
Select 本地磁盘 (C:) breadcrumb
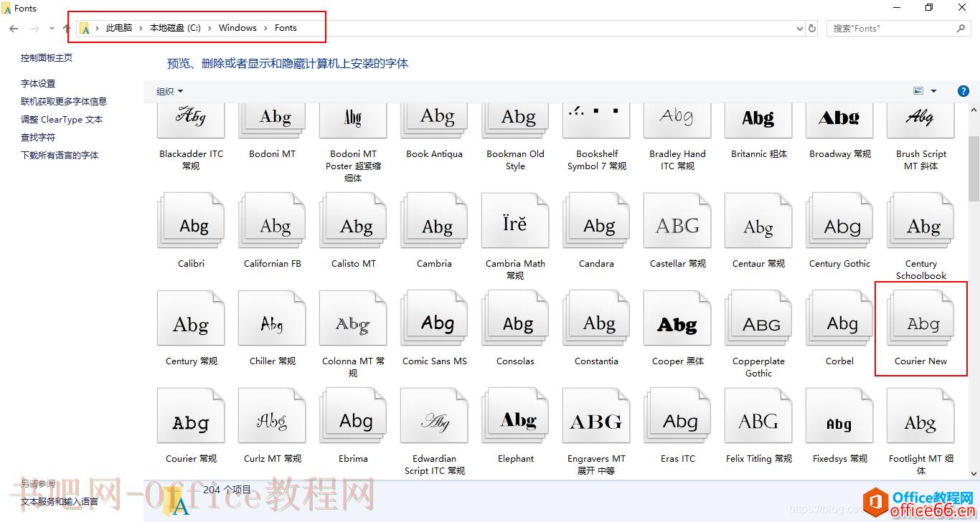click(x=175, y=28)
